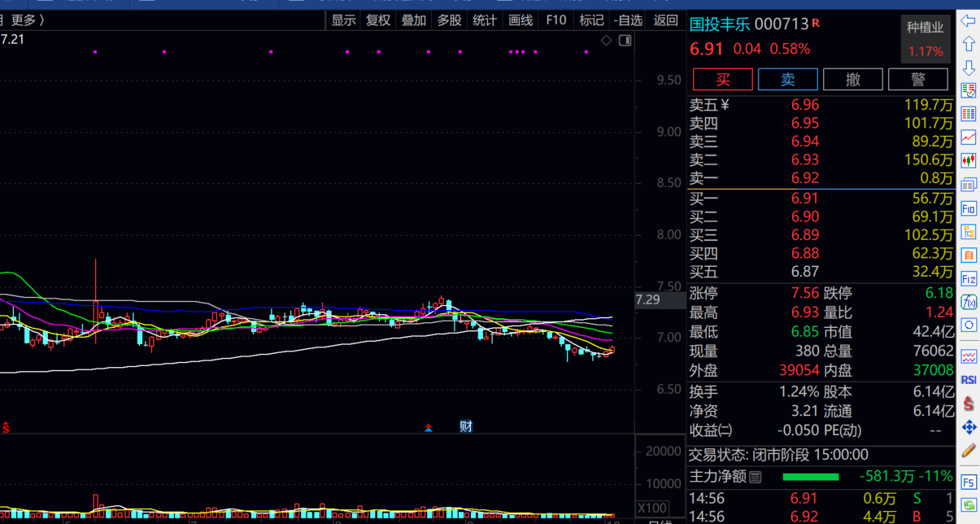
Task: Click the red S marker on chart
Action: pyautogui.click(x=5, y=427)
